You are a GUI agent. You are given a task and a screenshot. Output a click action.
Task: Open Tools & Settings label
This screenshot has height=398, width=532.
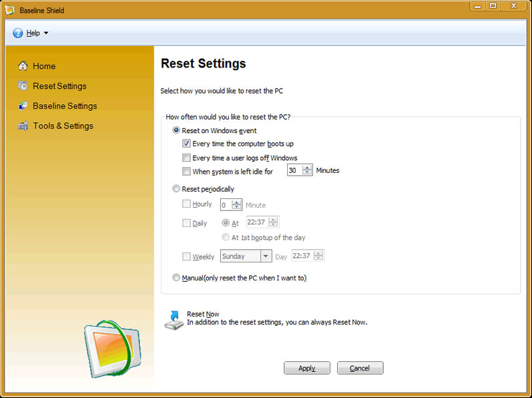[x=63, y=126]
